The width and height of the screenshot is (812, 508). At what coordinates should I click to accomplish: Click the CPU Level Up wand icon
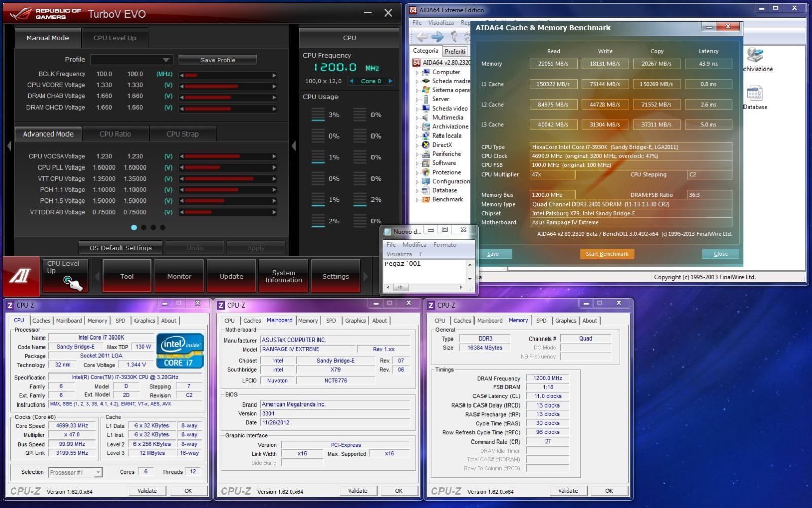(x=73, y=283)
